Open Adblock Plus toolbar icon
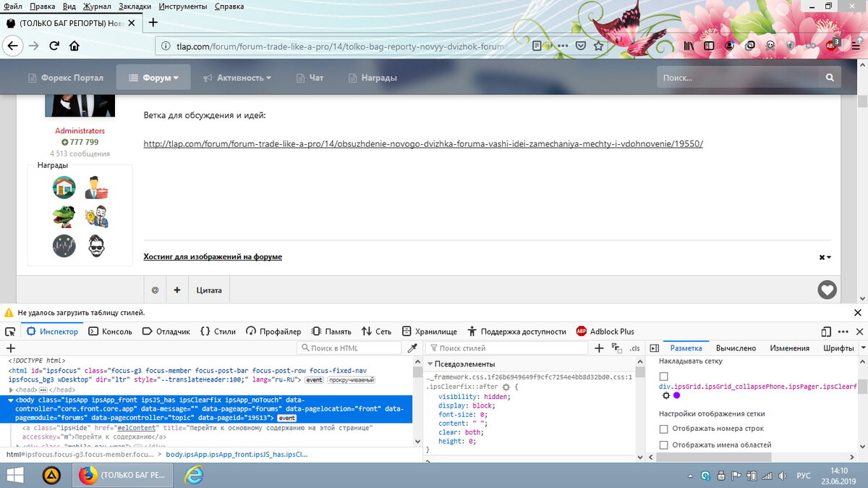The width and height of the screenshot is (868, 488). [832, 45]
